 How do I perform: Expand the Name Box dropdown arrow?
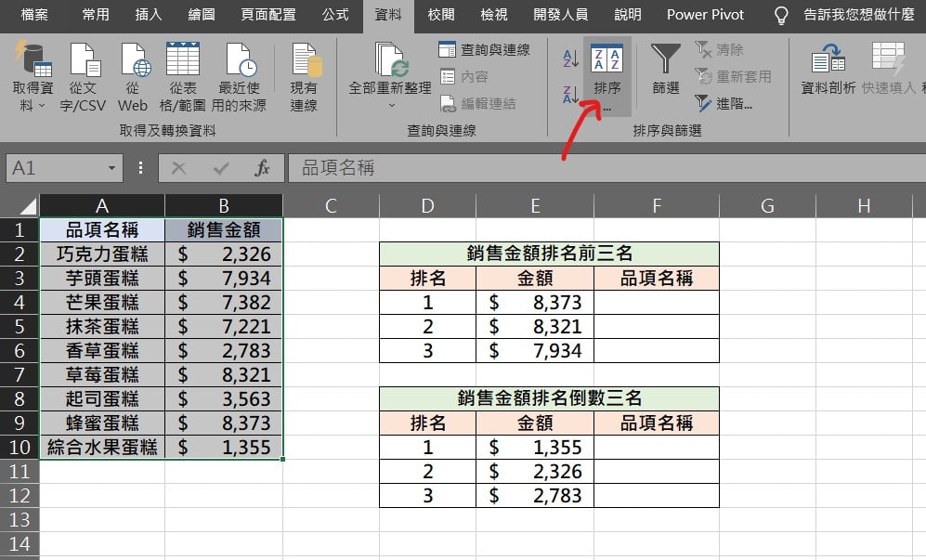click(111, 168)
